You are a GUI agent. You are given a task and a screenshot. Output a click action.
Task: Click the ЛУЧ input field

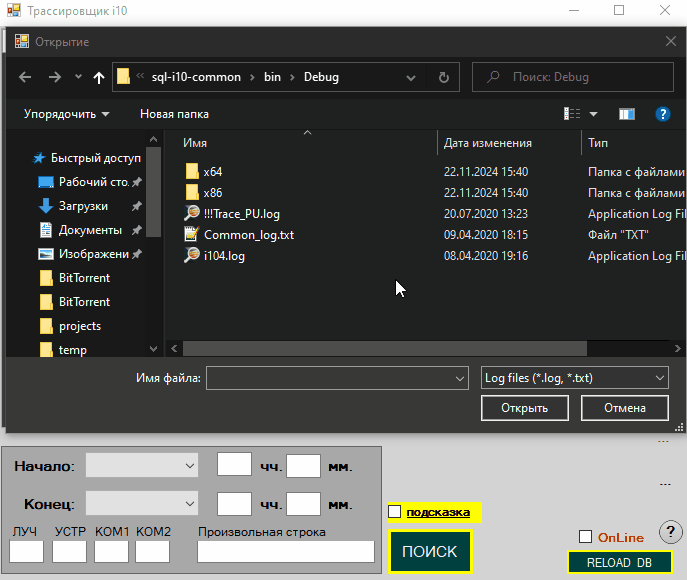pos(26,552)
